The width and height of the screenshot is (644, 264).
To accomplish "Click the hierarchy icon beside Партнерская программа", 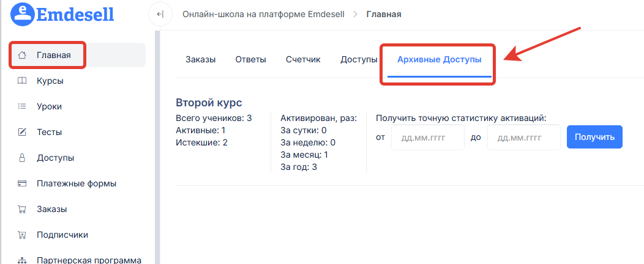I will coord(22,260).
